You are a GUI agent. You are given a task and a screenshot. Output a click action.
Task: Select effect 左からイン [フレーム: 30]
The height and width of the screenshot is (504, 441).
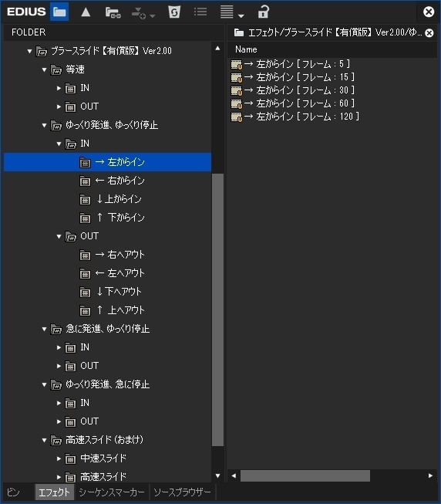pos(293,90)
